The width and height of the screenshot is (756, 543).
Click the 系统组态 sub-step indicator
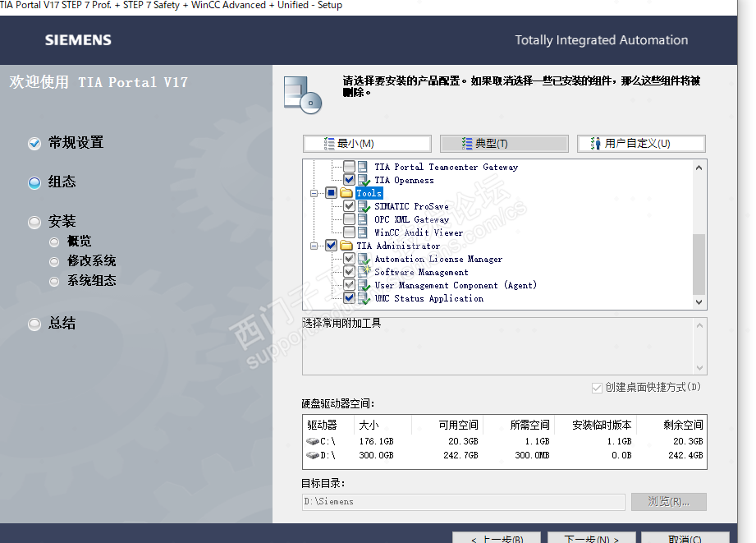coord(54,282)
